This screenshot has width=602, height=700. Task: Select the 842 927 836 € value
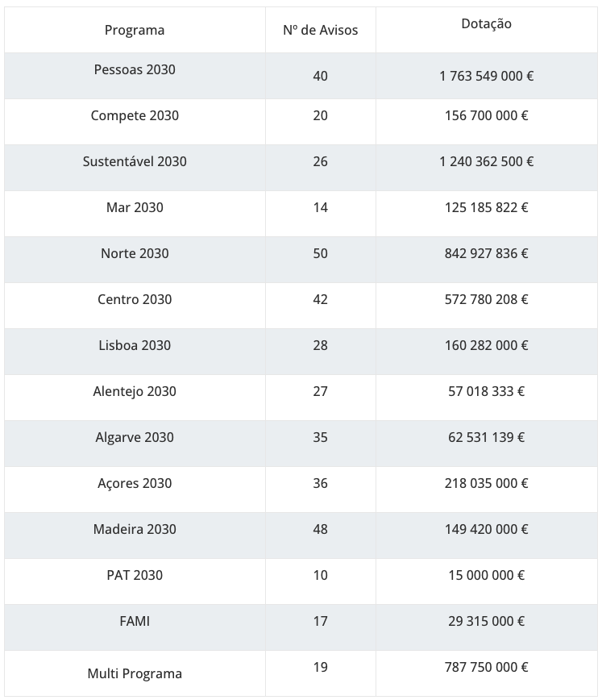(x=487, y=253)
